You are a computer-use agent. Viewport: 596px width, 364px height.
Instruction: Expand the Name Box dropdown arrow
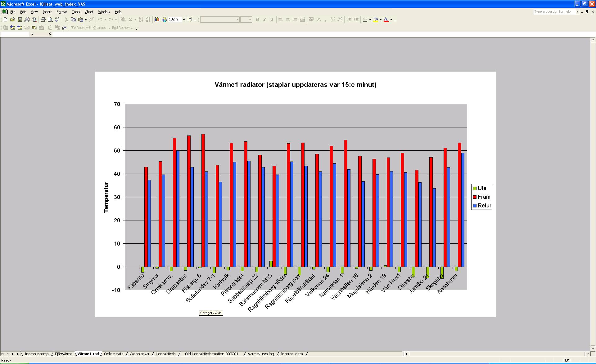[32, 34]
